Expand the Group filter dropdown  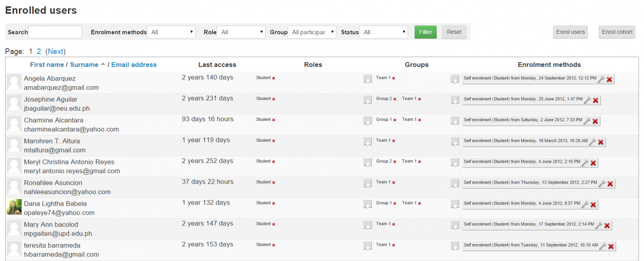(312, 32)
